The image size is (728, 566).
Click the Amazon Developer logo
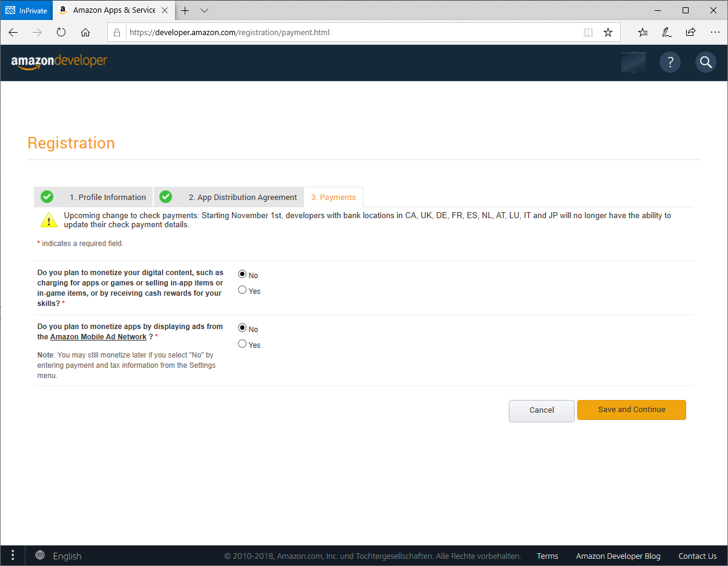pos(59,61)
